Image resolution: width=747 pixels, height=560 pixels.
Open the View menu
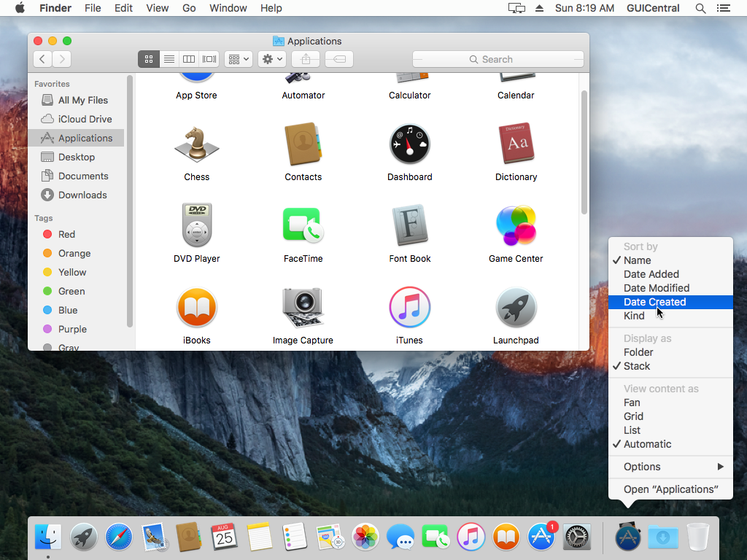[x=158, y=8]
